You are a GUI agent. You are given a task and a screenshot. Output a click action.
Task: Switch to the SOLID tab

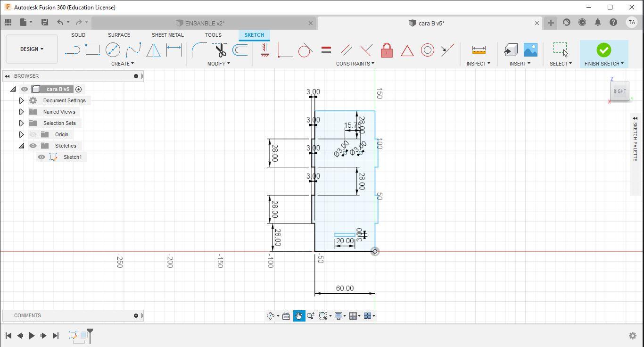click(78, 35)
